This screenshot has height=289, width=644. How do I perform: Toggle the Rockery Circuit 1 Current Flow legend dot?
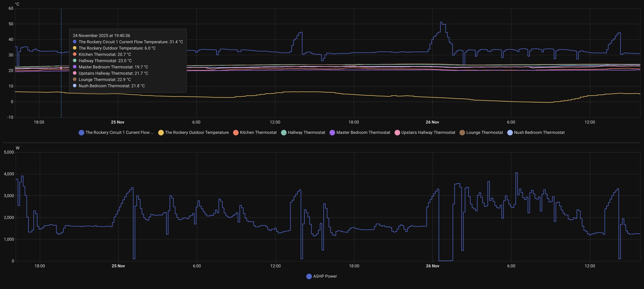(81, 133)
